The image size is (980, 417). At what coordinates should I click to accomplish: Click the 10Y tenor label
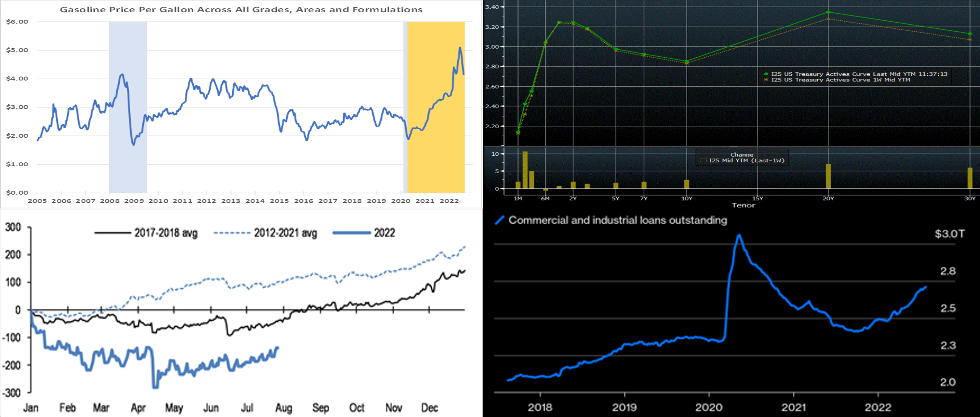point(687,198)
